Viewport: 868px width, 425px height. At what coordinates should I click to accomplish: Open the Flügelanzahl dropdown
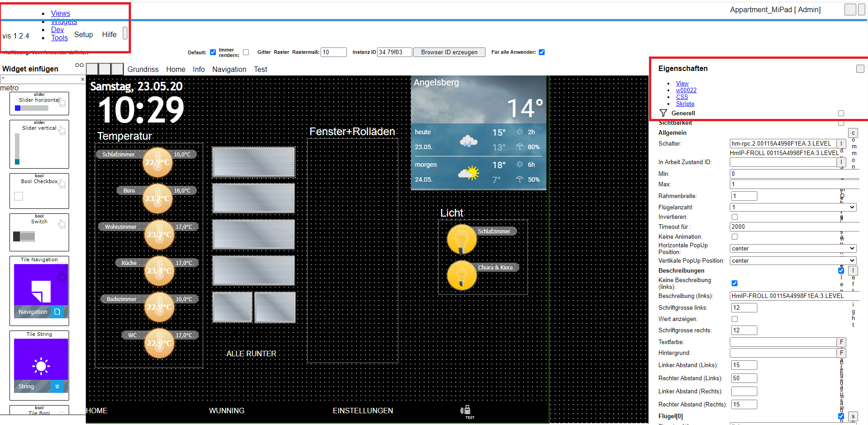point(793,208)
